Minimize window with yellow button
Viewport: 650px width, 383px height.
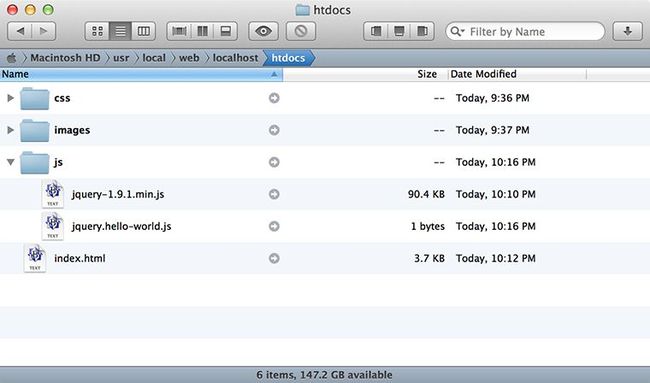coord(30,9)
